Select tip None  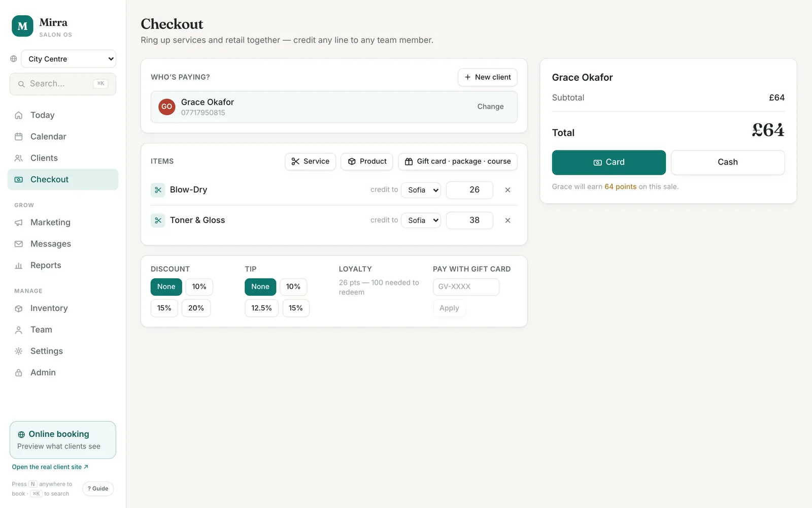260,287
